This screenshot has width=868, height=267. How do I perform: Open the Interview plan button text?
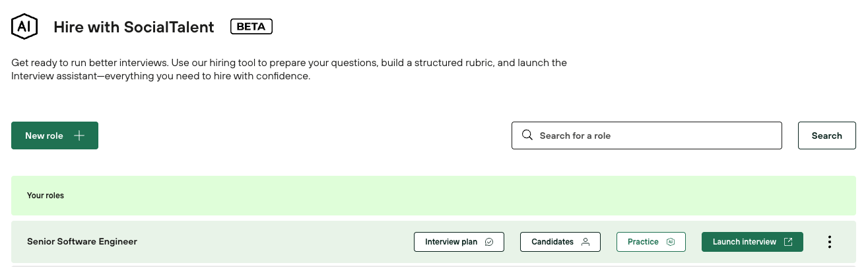pyautogui.click(x=451, y=242)
